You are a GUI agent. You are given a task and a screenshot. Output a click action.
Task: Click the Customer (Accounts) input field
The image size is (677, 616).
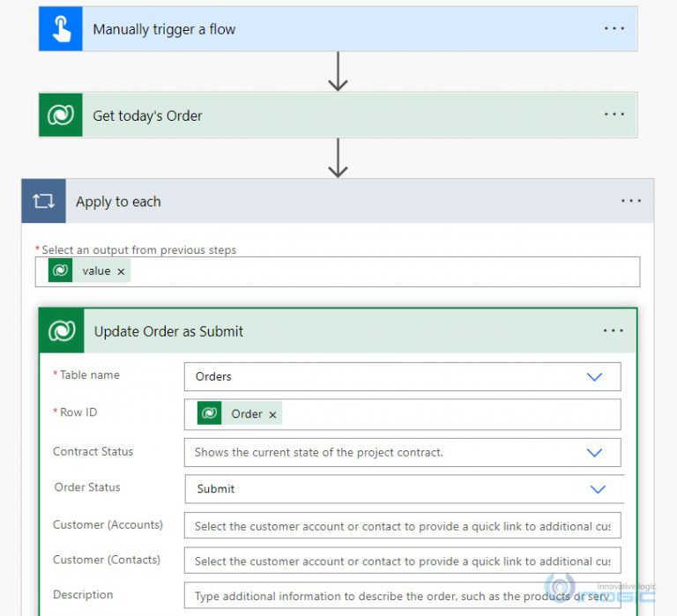[402, 526]
